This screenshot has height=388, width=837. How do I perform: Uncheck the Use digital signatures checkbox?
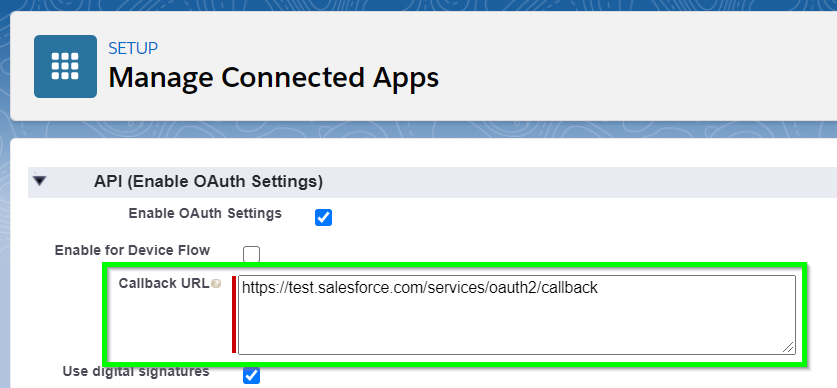[251, 375]
